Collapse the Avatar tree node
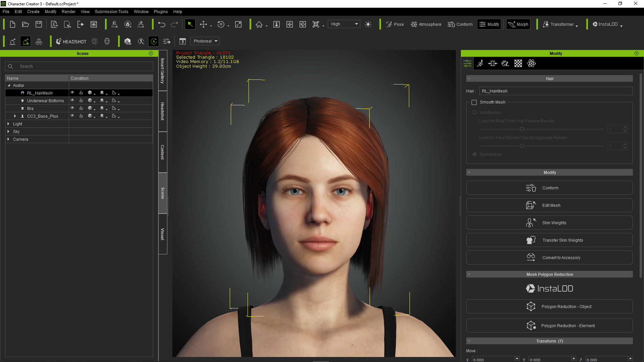 click(9, 85)
